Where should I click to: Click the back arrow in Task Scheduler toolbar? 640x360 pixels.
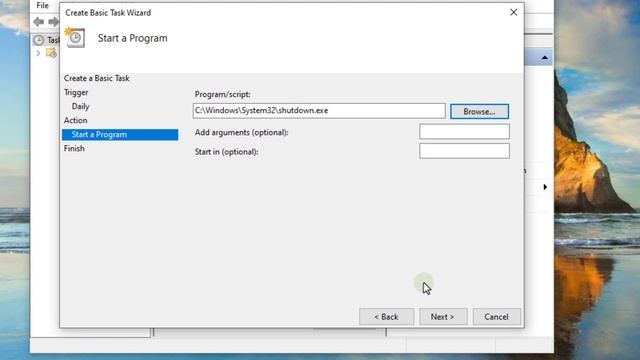click(x=39, y=22)
